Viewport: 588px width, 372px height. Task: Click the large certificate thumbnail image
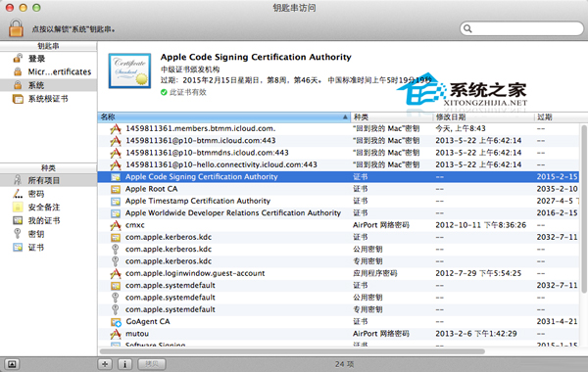click(129, 70)
